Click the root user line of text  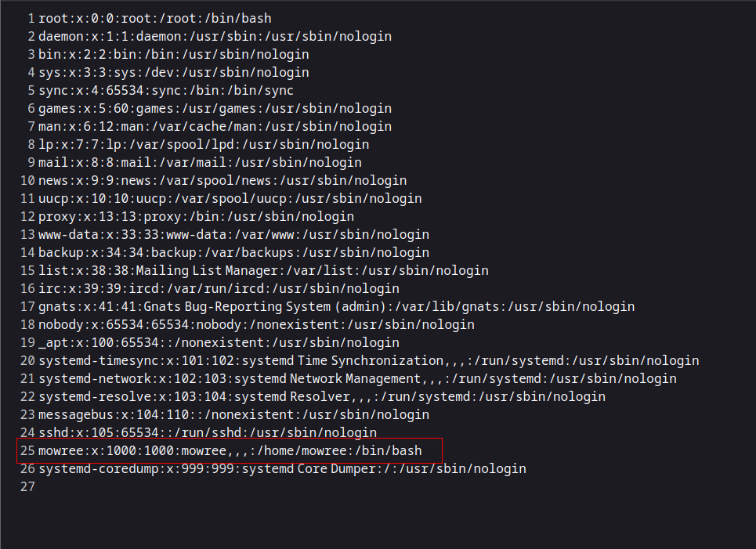(155, 18)
